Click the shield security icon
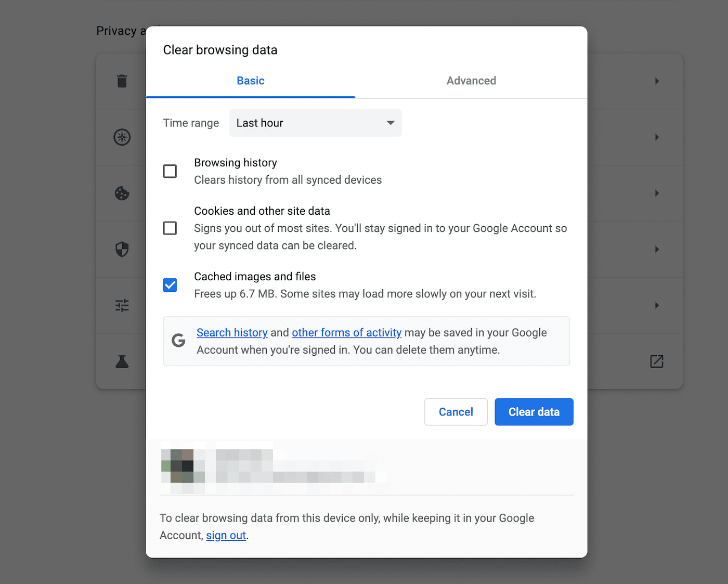Viewport: 728px width, 584px height. 121,250
